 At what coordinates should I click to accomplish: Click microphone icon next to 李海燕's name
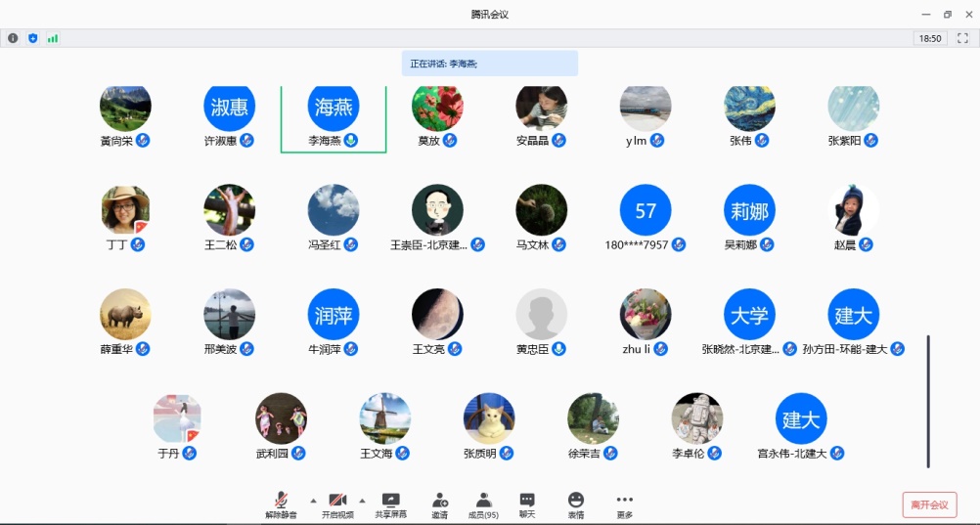click(350, 141)
